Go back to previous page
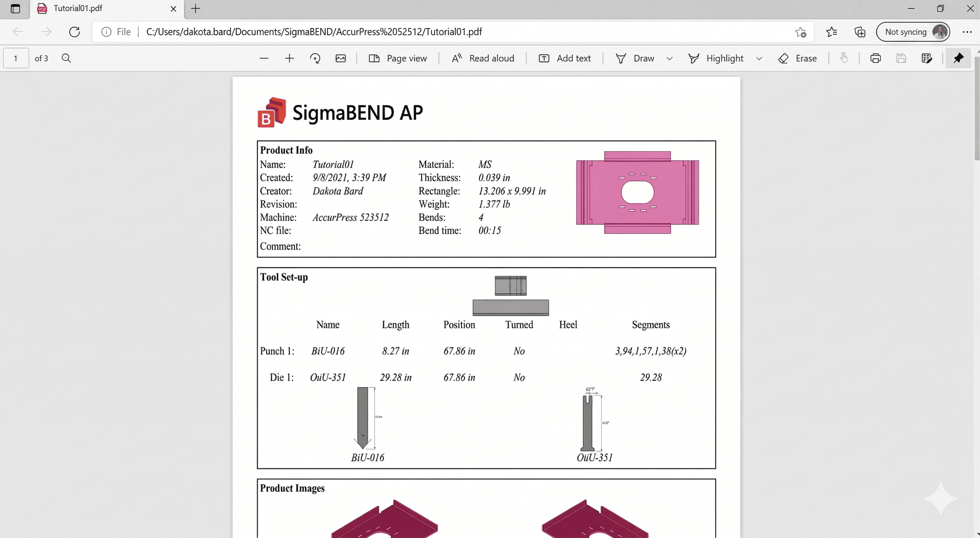Image resolution: width=980 pixels, height=538 pixels. point(18,32)
